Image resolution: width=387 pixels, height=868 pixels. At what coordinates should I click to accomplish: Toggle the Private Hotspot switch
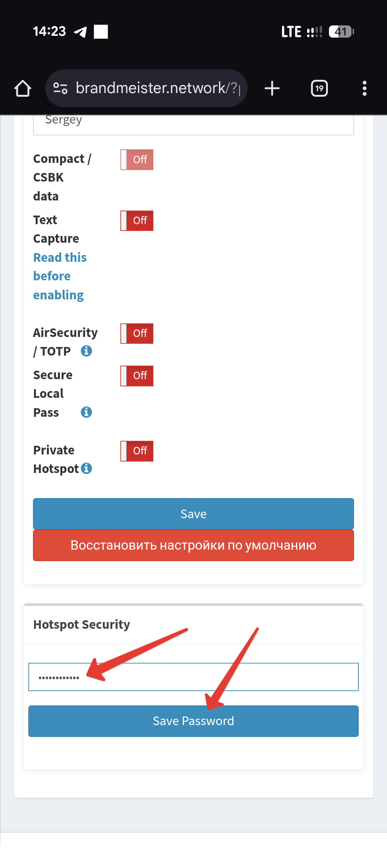[x=137, y=451]
